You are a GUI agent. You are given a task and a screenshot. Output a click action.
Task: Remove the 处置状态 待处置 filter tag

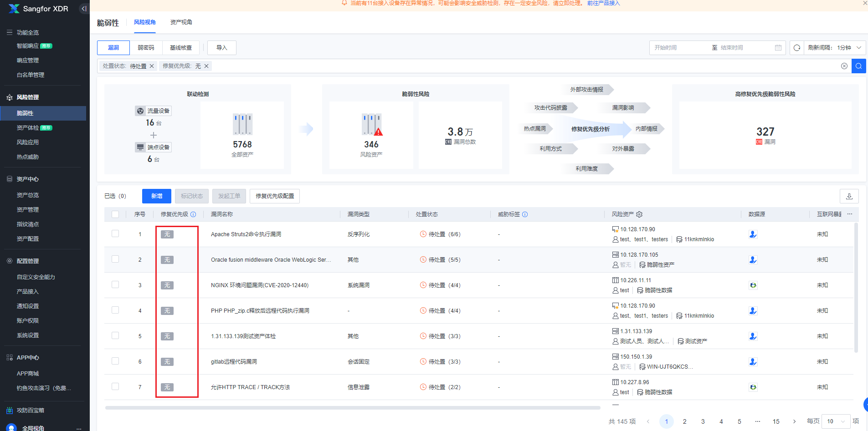click(x=152, y=66)
